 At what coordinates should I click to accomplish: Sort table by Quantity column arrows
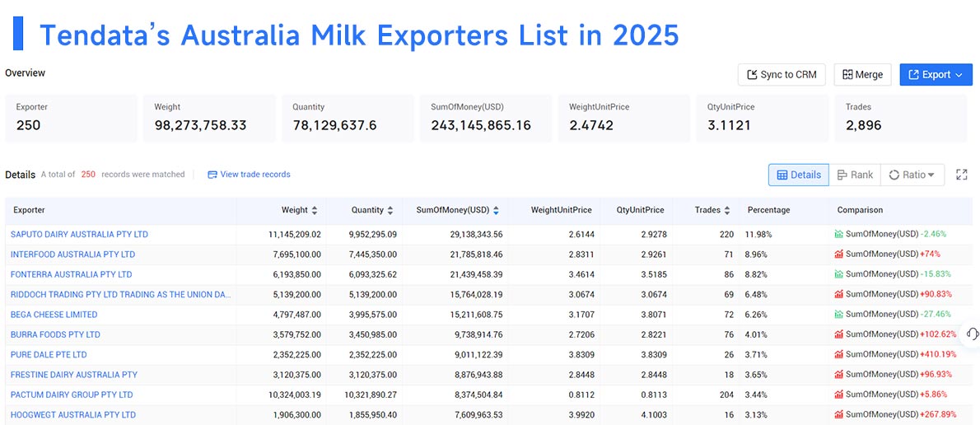coord(390,211)
